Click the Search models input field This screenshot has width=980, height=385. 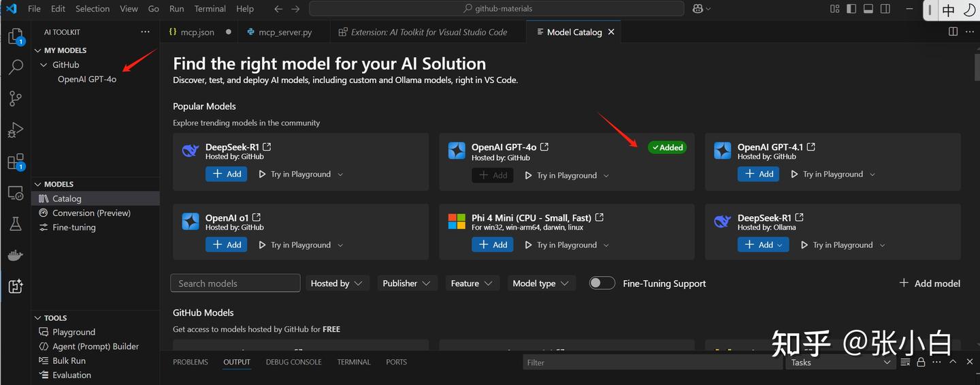click(x=235, y=283)
